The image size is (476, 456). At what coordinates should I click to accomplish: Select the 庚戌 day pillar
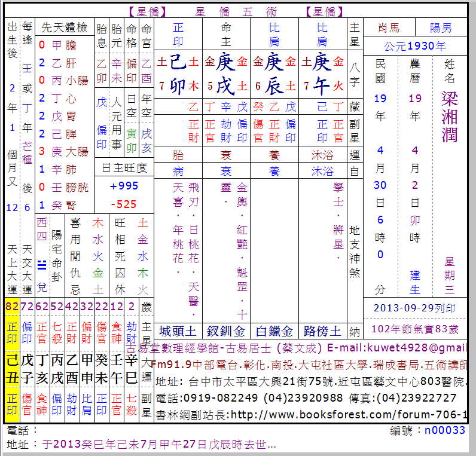pos(226,74)
